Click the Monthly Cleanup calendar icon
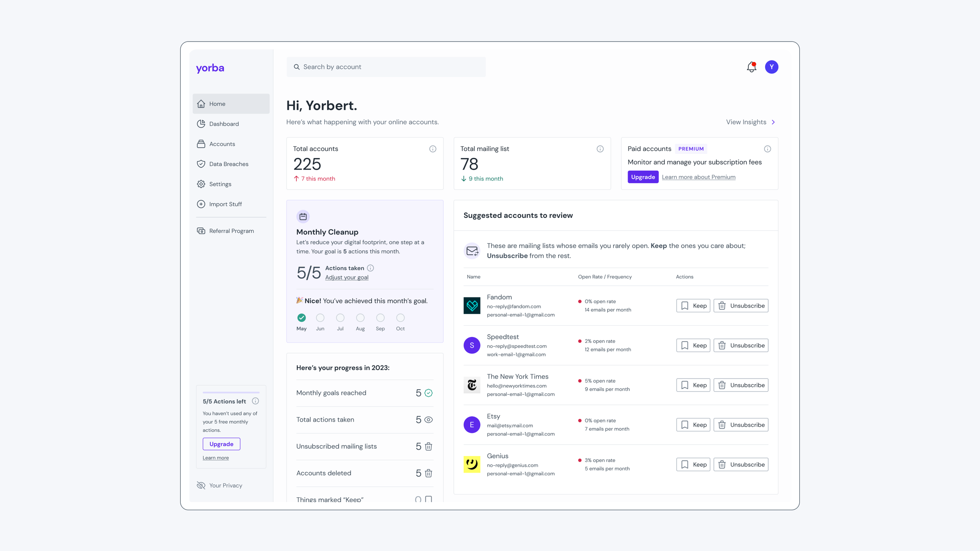Viewport: 980px width, 551px height. tap(303, 216)
